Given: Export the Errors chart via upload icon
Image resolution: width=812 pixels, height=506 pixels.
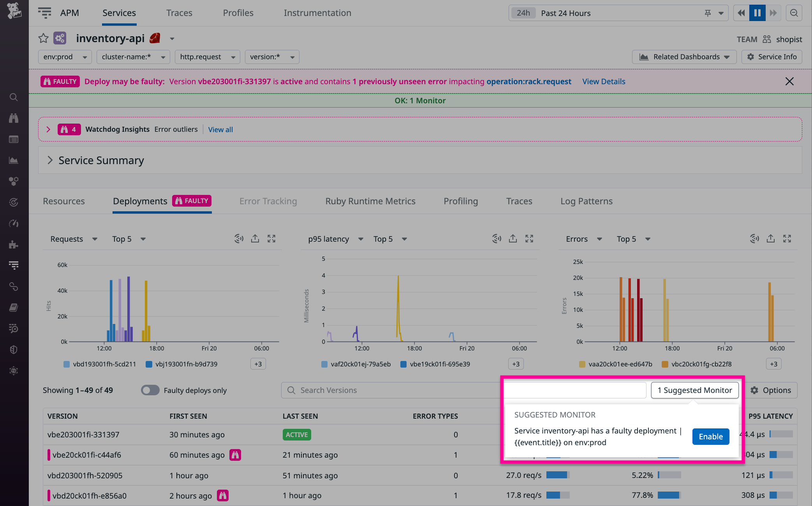Looking at the screenshot, I should 770,239.
